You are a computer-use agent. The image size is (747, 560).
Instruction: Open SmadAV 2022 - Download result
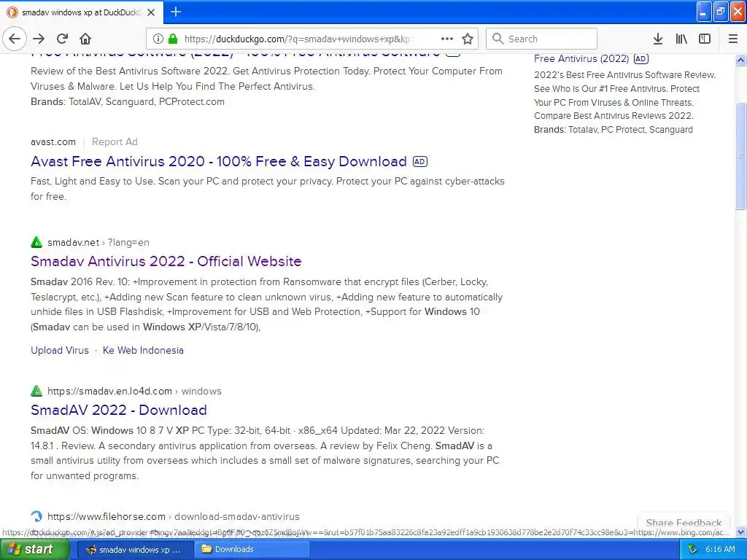click(119, 410)
